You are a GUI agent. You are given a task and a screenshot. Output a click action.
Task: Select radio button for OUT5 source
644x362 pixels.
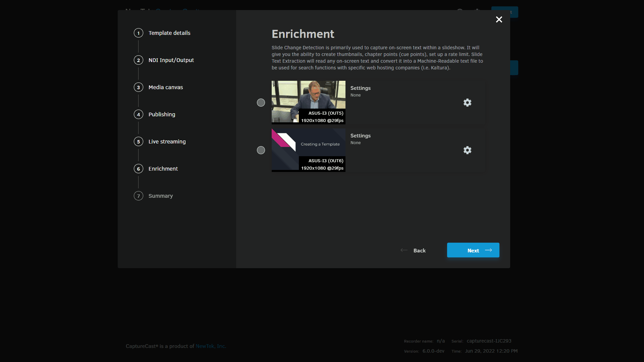point(261,103)
